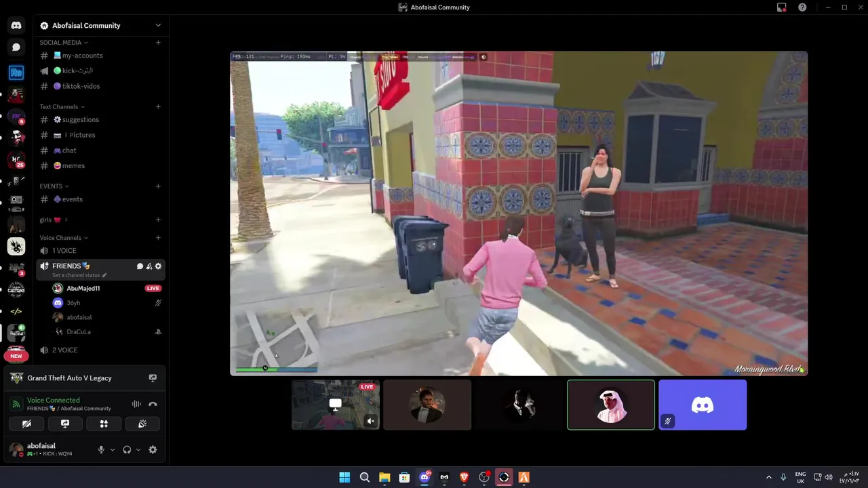
Task: Unmute the live stream thumbnail audio
Action: point(370,421)
